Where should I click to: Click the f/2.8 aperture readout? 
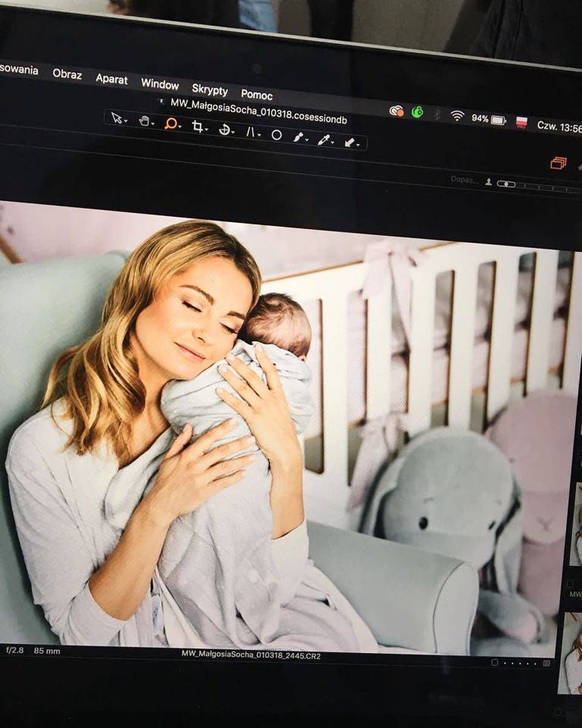16,650
